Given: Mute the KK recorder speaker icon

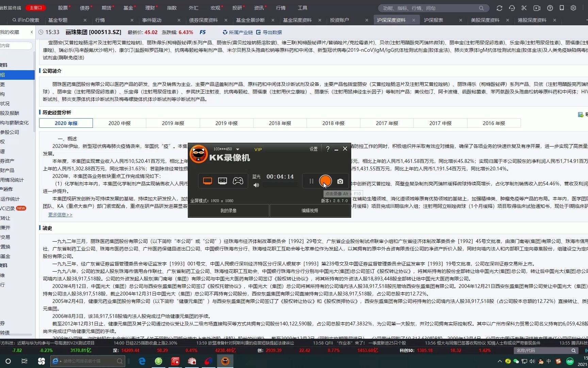Looking at the screenshot, I should (256, 185).
